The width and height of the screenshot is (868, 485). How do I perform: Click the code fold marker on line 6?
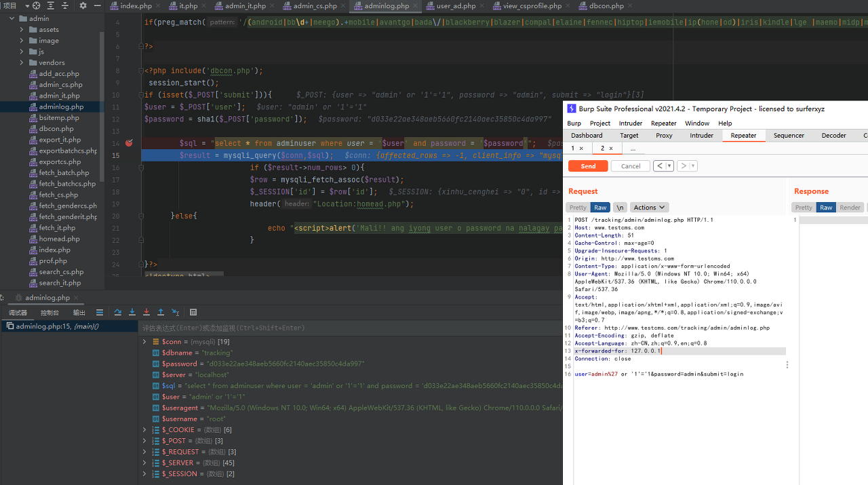pyautogui.click(x=142, y=46)
